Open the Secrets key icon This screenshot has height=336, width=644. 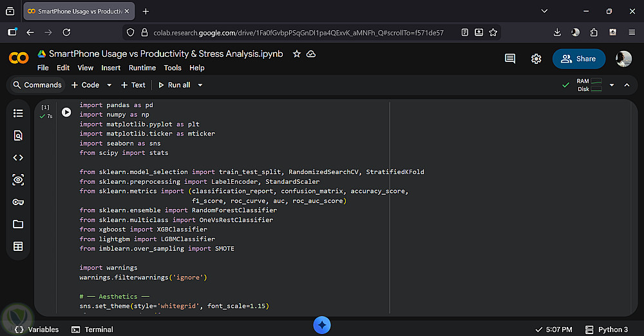18,202
